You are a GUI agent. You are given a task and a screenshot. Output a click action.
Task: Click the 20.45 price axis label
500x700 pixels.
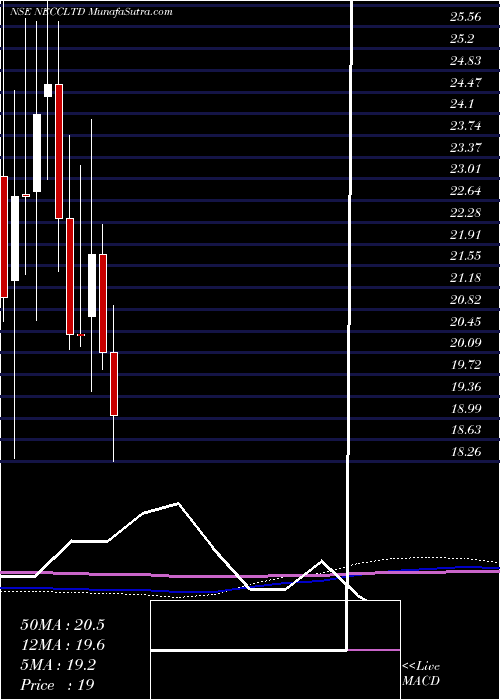(466, 321)
